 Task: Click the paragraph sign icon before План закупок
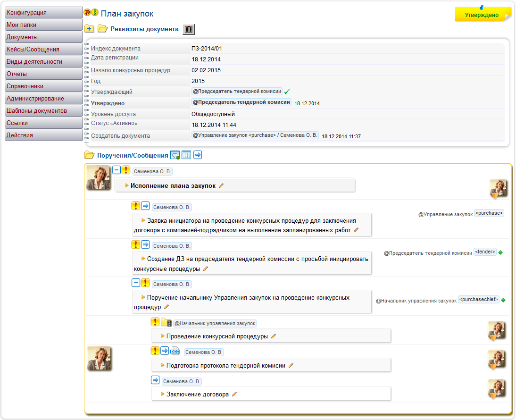coord(95,13)
